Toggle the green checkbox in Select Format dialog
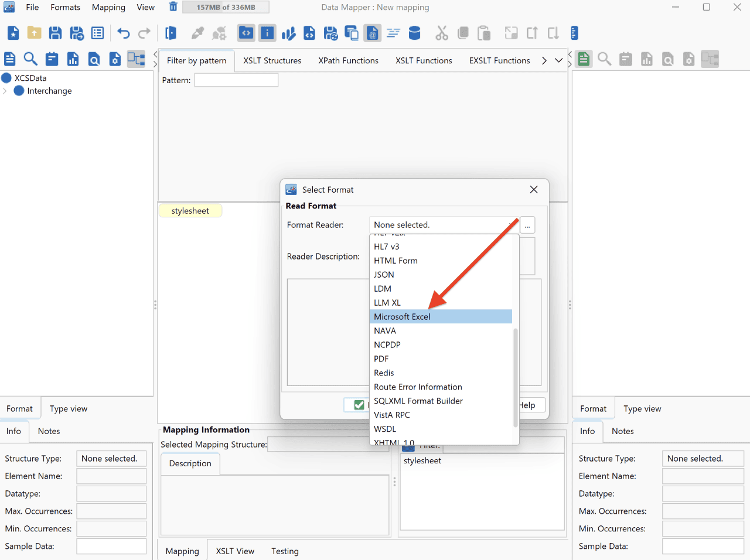This screenshot has height=560, width=750. tap(359, 405)
